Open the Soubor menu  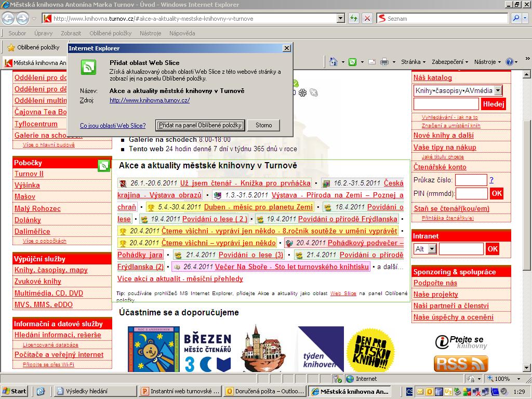point(17,33)
